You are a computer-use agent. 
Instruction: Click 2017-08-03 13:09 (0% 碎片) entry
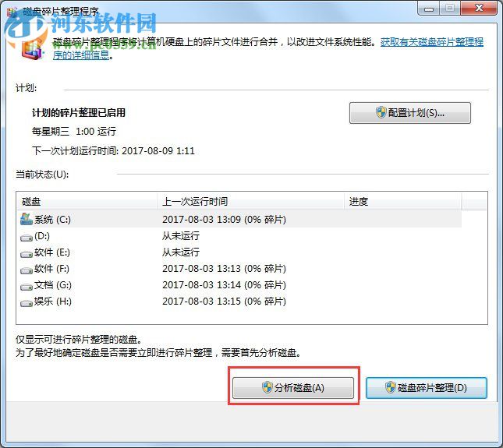click(224, 220)
